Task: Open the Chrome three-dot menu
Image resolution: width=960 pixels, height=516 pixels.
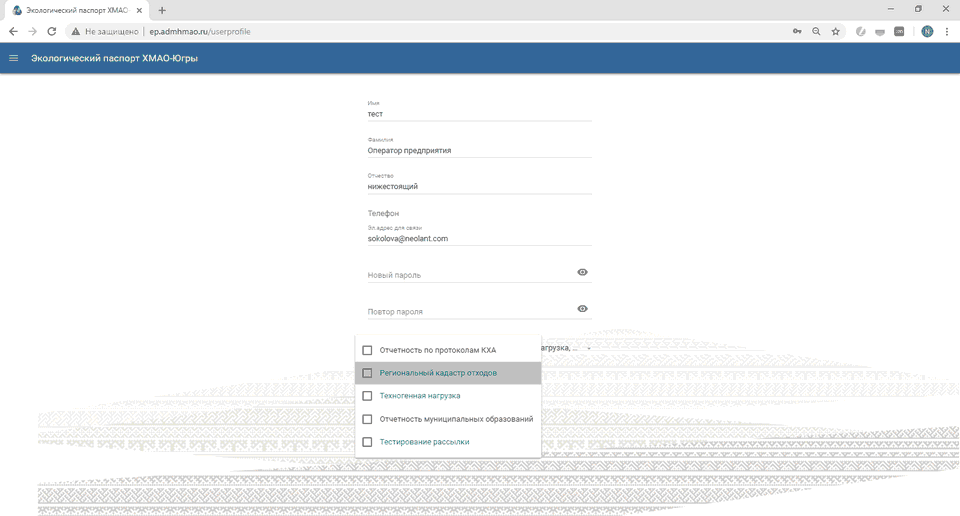Action: (946, 32)
